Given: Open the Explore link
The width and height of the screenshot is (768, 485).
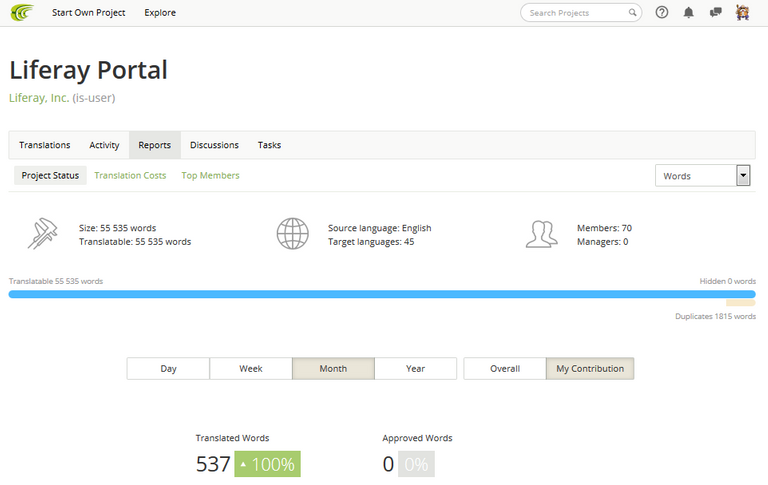Looking at the screenshot, I should pos(160,13).
